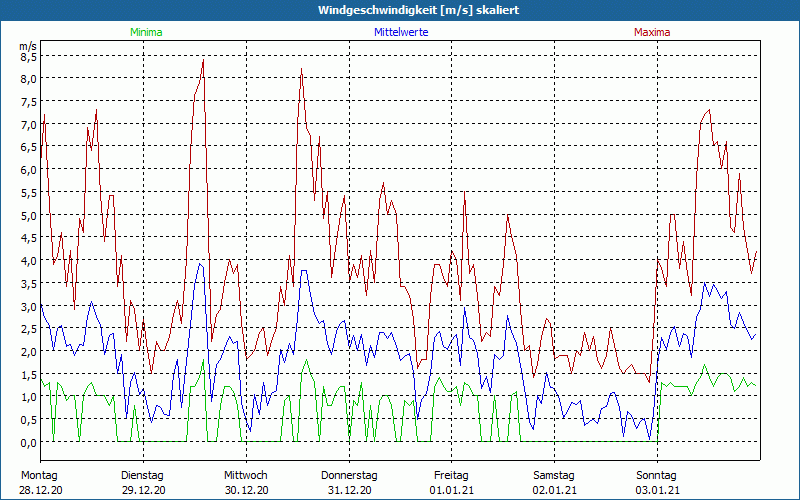The width and height of the screenshot is (800, 500).
Task: Select the green 'Minima' legend label
Action: 146,32
